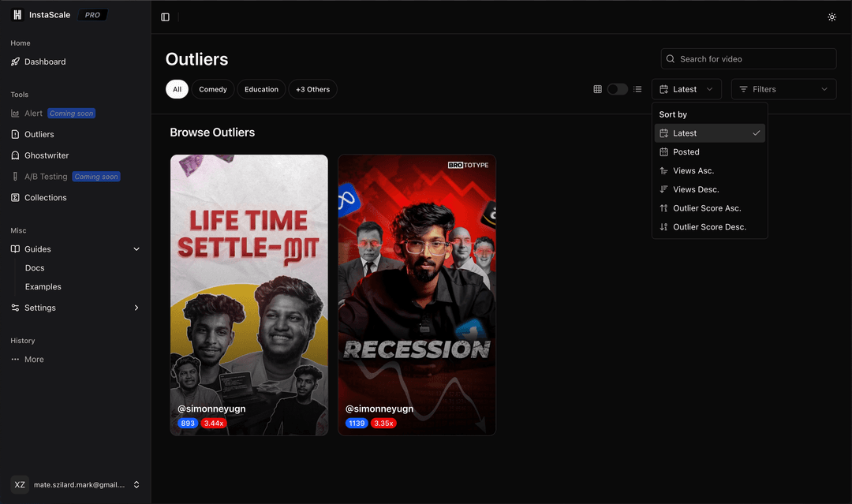Open the Filters dropdown
The height and width of the screenshot is (504, 852).
tap(783, 89)
